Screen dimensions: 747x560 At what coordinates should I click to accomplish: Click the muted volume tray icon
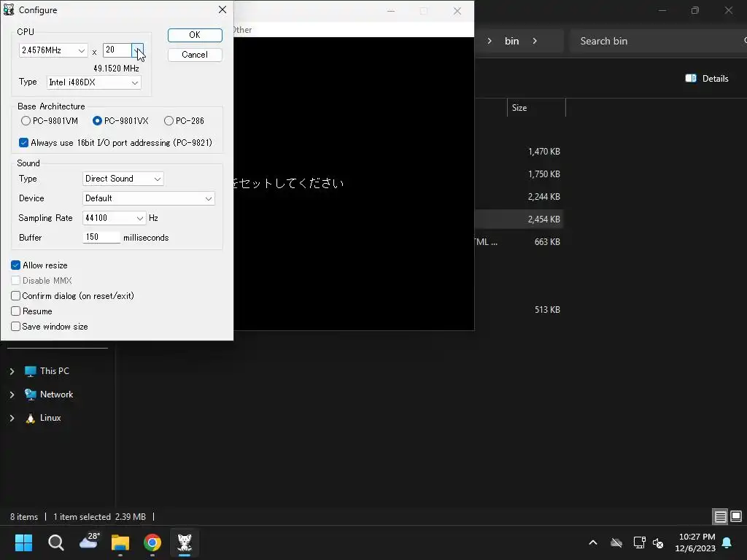pyautogui.click(x=659, y=542)
